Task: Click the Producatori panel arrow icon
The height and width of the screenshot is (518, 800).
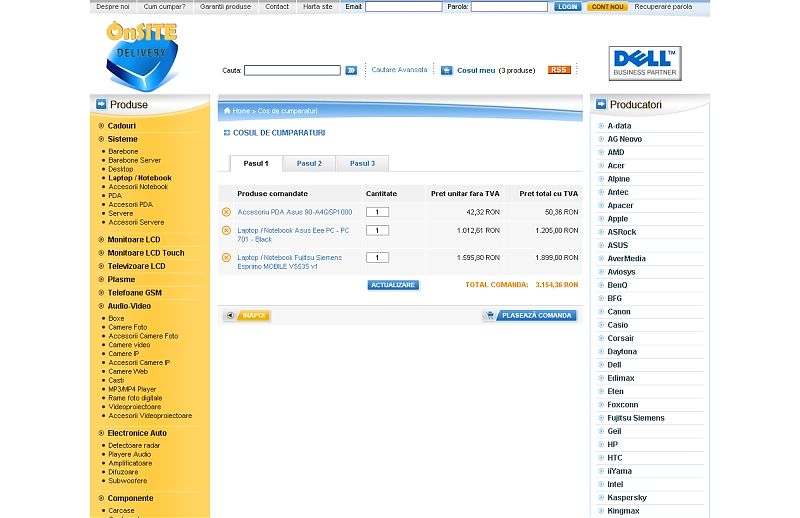Action: pyautogui.click(x=601, y=104)
